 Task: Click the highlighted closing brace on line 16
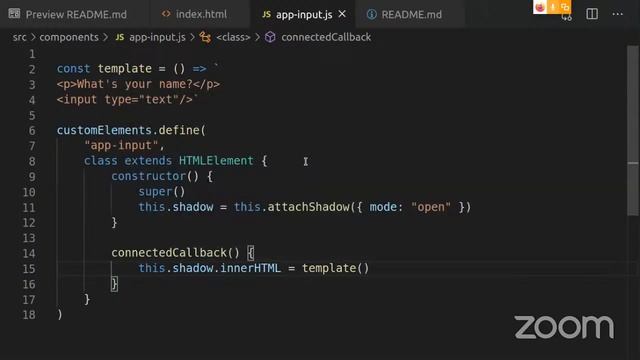point(114,284)
